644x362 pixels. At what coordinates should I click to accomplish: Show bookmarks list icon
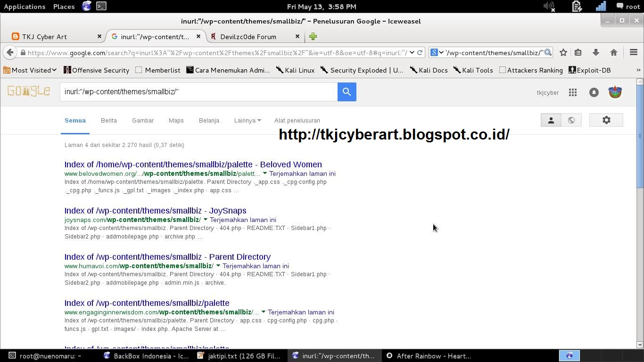click(578, 52)
